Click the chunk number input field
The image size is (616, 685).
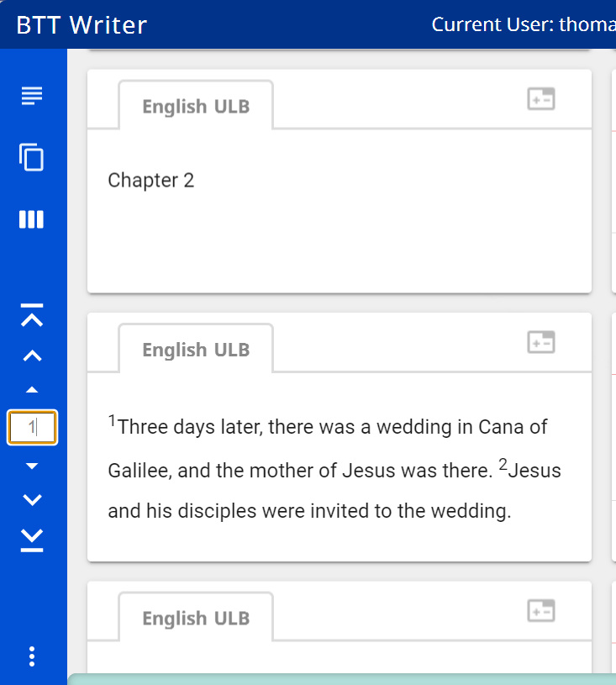[x=32, y=427]
